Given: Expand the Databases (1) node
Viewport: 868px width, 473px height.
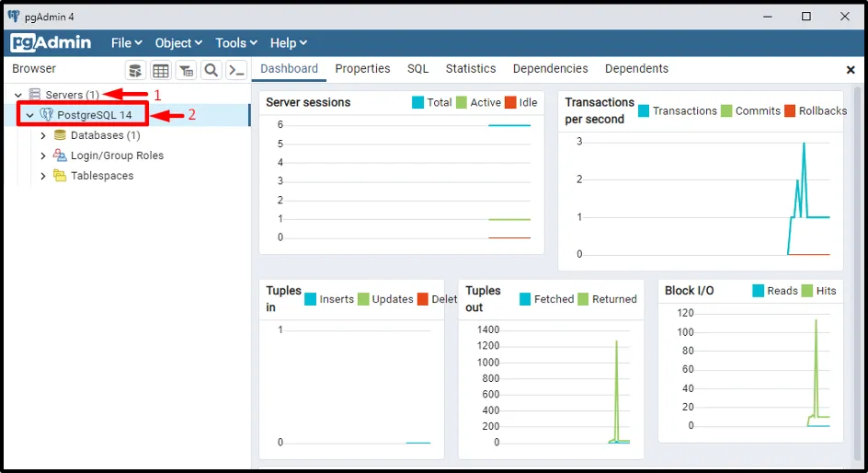Looking at the screenshot, I should click(43, 135).
